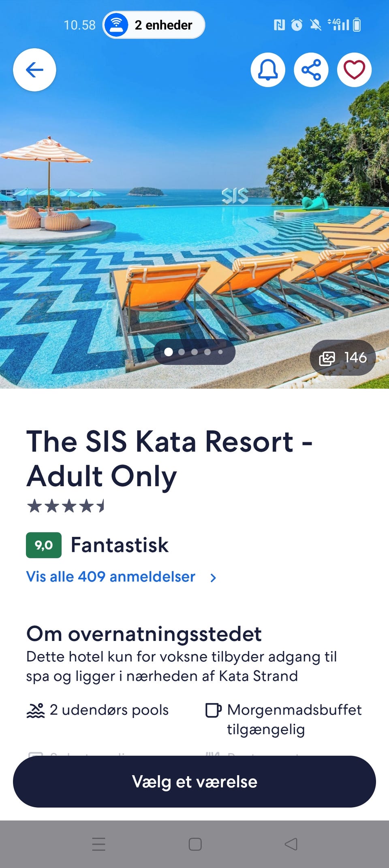The width and height of the screenshot is (389, 868).
Task: Toggle the heart favorite button
Action: tap(354, 70)
